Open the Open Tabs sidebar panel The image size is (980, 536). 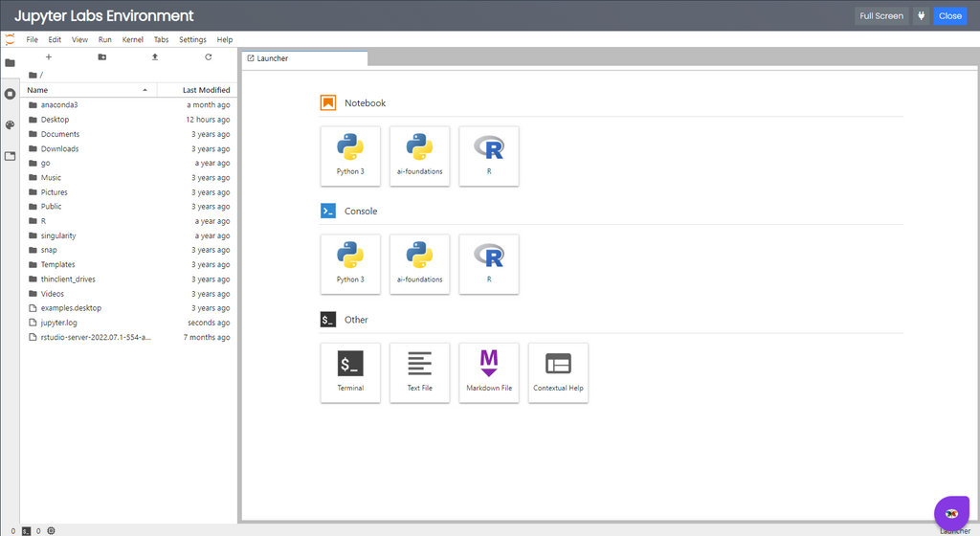[10, 156]
